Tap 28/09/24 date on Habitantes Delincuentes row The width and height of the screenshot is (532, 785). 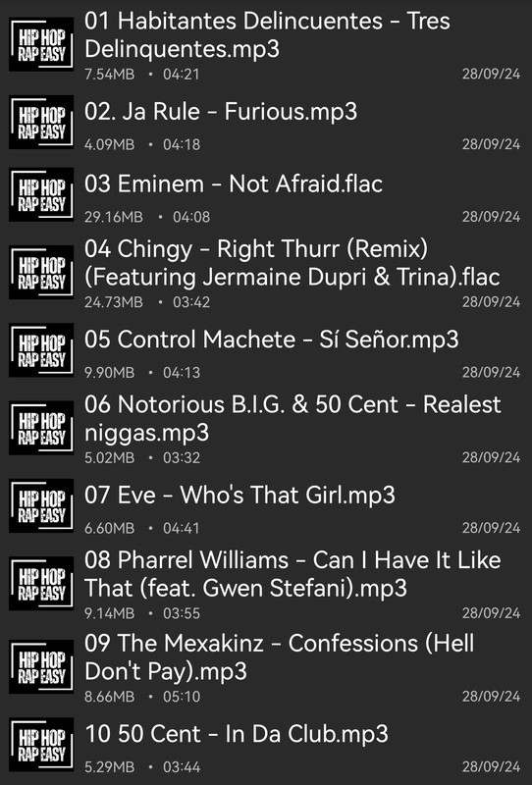[x=491, y=75]
